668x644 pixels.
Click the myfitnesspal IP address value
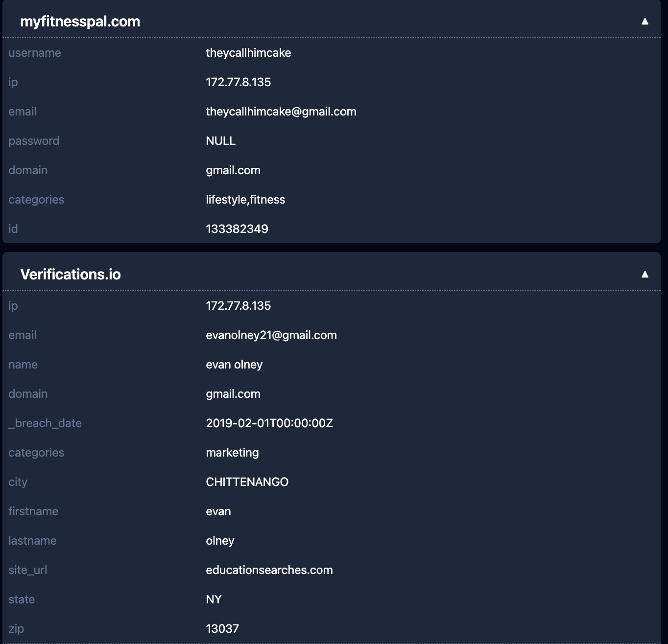(x=238, y=82)
